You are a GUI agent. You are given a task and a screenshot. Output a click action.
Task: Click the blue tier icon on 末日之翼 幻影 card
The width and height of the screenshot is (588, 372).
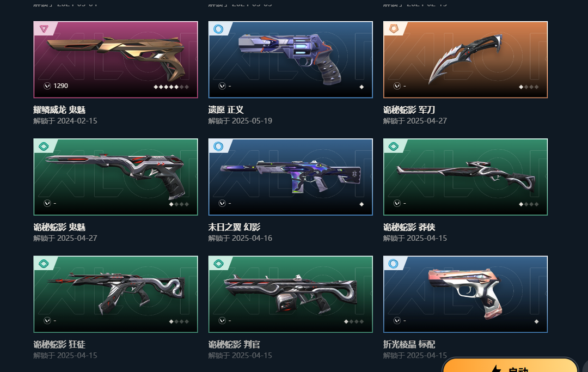point(218,147)
